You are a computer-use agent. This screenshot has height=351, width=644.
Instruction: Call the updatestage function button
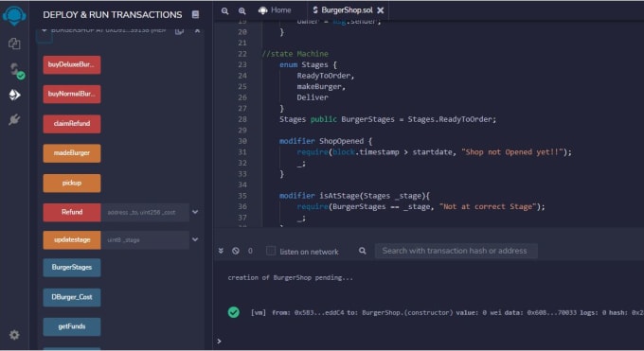72,239
